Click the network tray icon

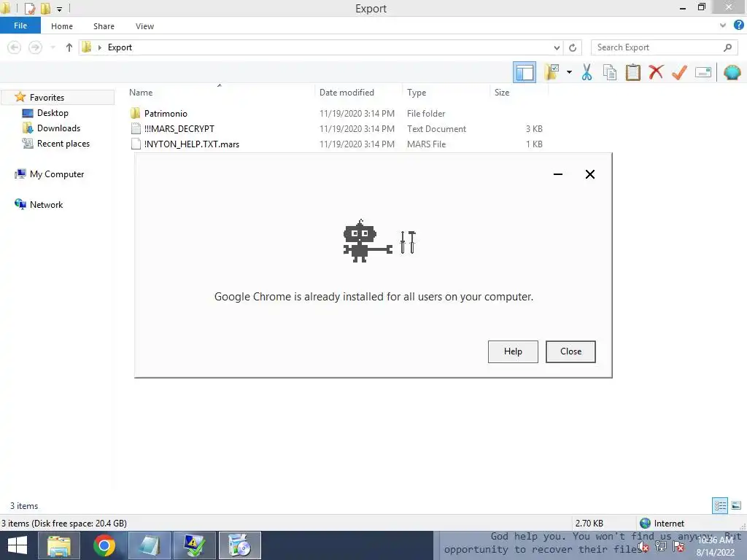click(661, 547)
